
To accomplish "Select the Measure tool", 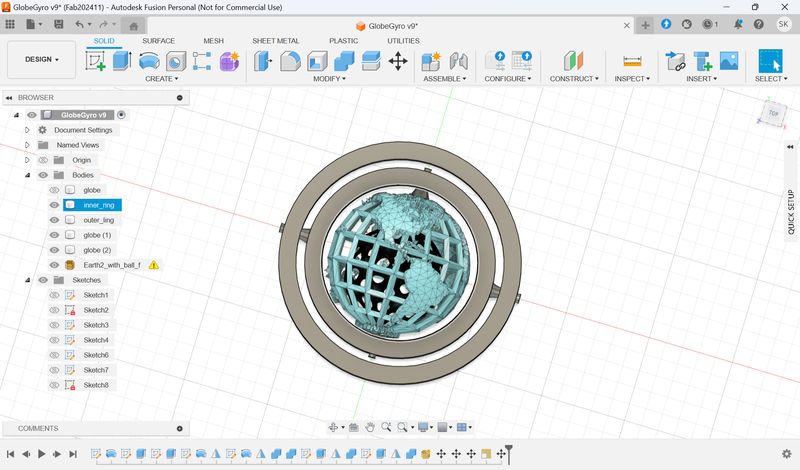I will (632, 61).
